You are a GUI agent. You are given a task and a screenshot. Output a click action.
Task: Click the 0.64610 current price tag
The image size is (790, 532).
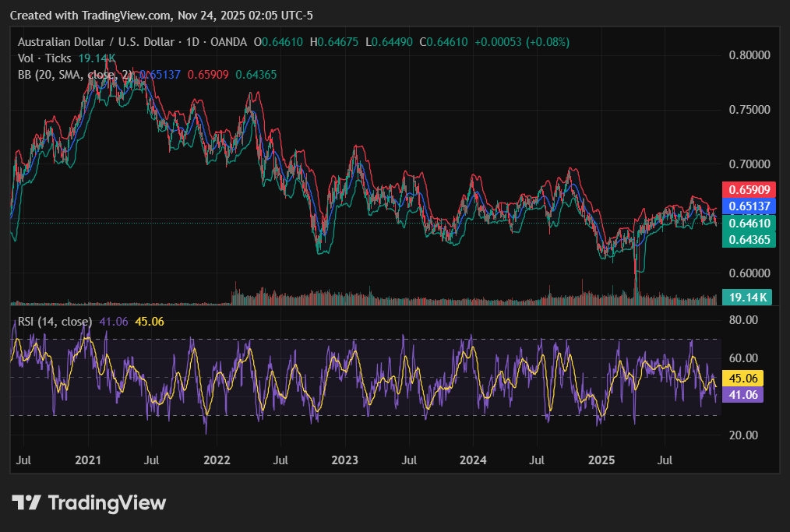click(748, 224)
